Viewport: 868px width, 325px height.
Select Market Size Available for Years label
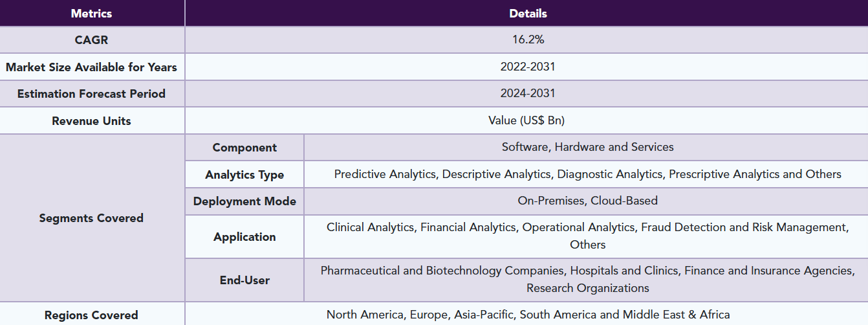(x=91, y=67)
